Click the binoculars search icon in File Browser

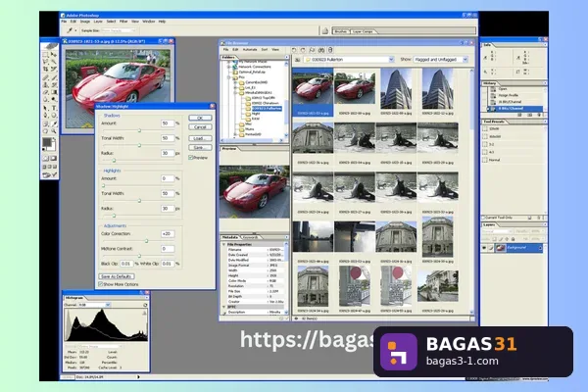click(321, 50)
